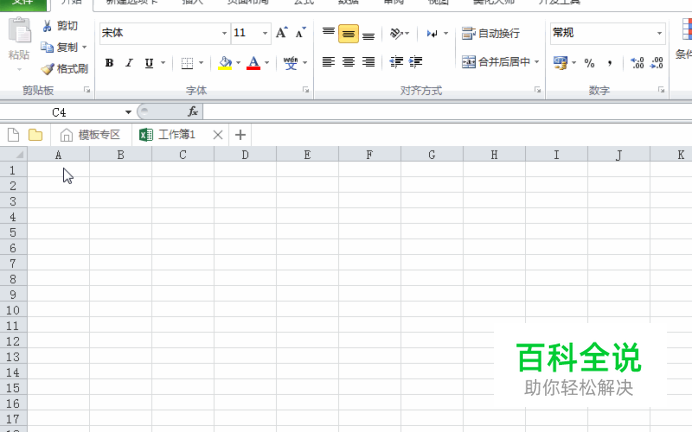Click the phonetic guide (wén) icon
The image size is (692, 432).
pos(290,63)
